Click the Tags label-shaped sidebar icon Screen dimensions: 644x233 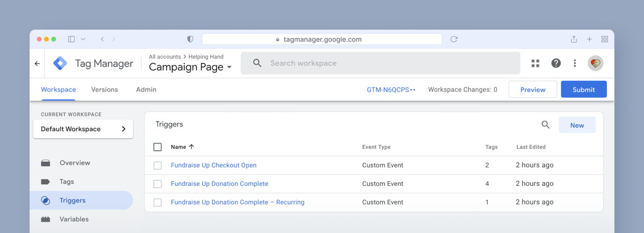(x=45, y=182)
